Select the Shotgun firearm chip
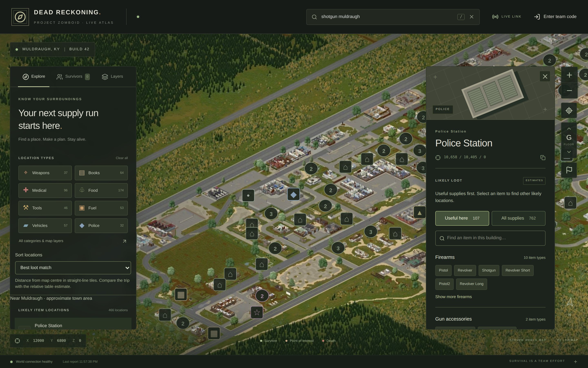 click(489, 270)
